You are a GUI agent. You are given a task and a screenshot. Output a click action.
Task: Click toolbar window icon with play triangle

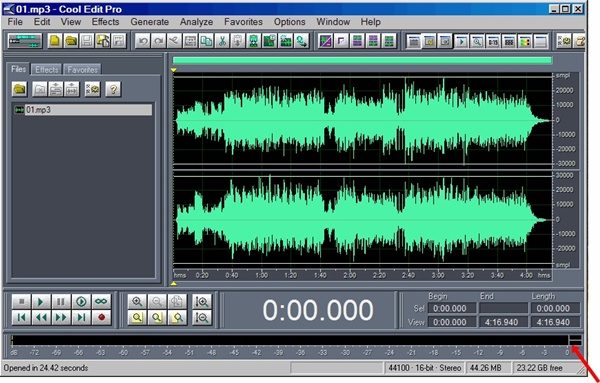(461, 41)
